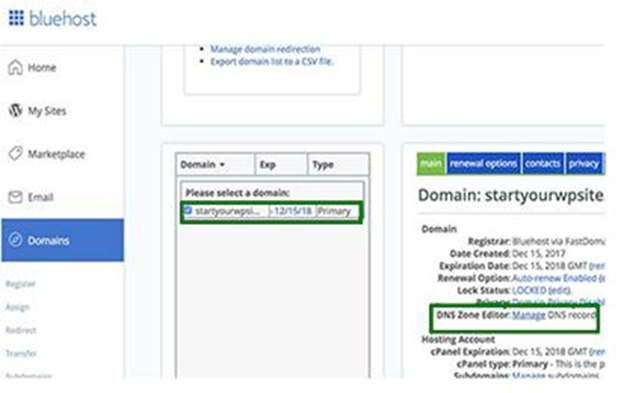The width and height of the screenshot is (624, 393).
Task: Click the Domain: startyourwpsite heading
Action: coord(511,195)
